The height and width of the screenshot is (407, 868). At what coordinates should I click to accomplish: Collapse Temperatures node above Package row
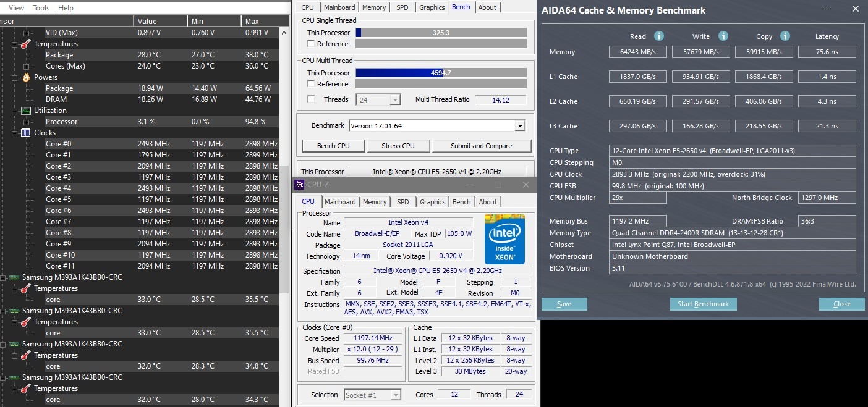(x=15, y=44)
